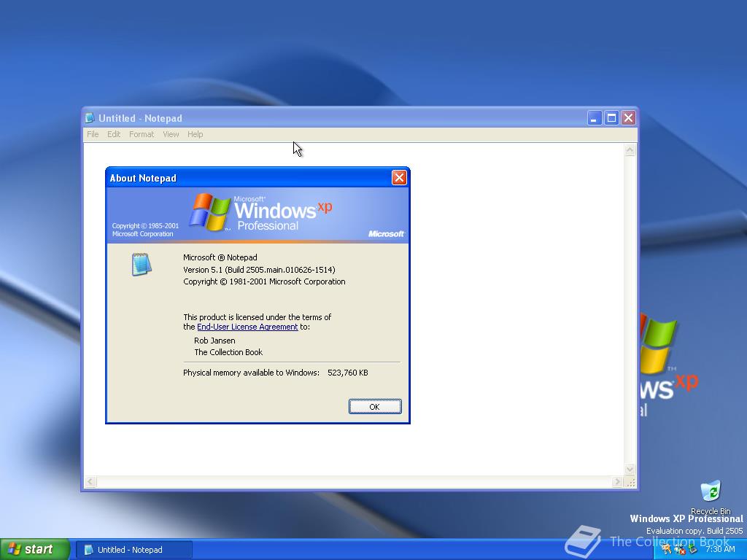Image resolution: width=747 pixels, height=560 pixels.
Task: Click the Notepad icon in About dialog
Action: (x=142, y=264)
